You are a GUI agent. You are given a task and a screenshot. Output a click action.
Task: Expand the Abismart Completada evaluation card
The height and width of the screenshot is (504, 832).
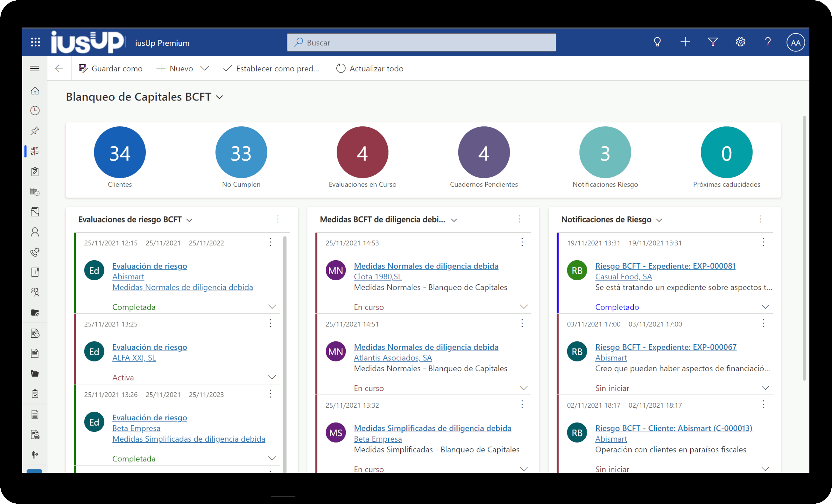(272, 307)
